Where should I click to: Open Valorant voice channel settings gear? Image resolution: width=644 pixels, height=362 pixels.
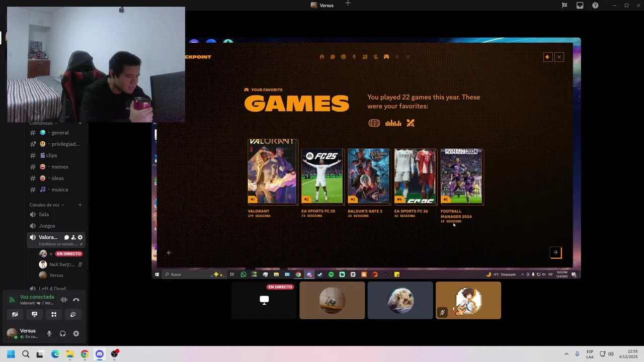(x=80, y=237)
